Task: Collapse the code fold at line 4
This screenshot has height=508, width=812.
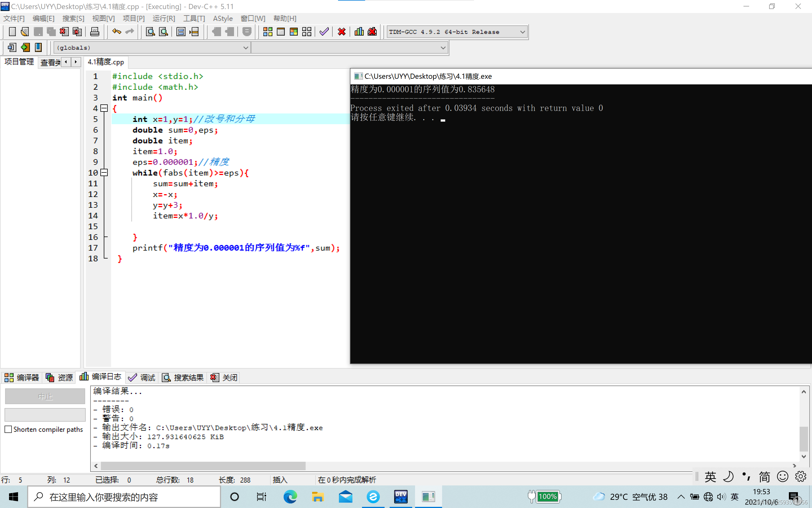Action: click(104, 108)
